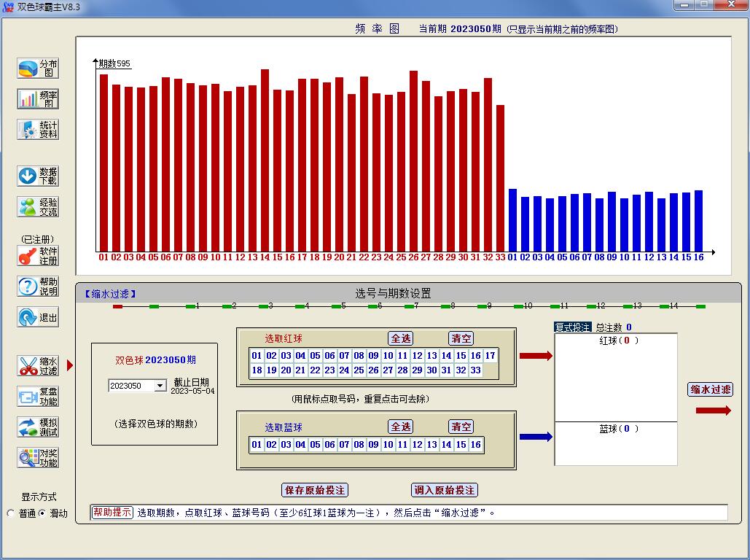Screen dimensions: 750x560
Task: Open 统计资料 statistics icon
Action: coord(29,130)
